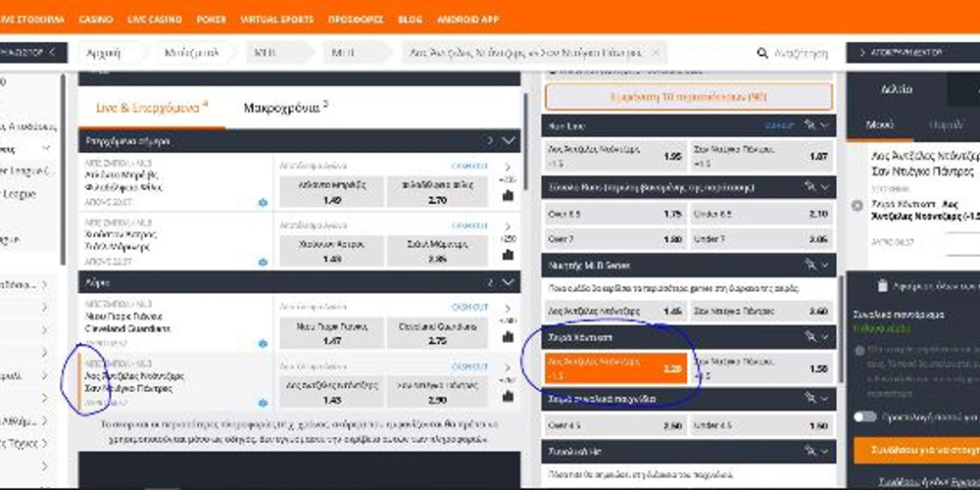Collapse the Αύριο section

click(509, 282)
